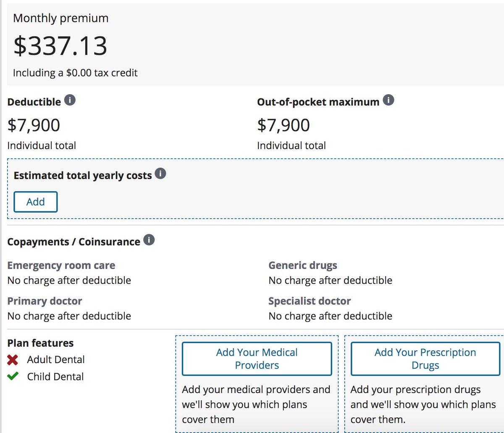
Task: Open the Out-of-pocket maximum info icon
Action: pyautogui.click(x=388, y=101)
